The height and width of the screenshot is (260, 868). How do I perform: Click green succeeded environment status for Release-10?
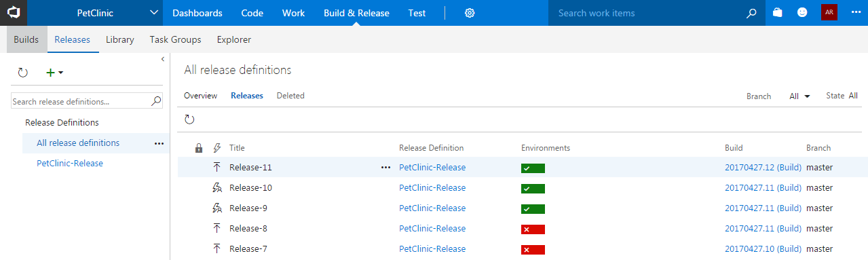coord(533,189)
